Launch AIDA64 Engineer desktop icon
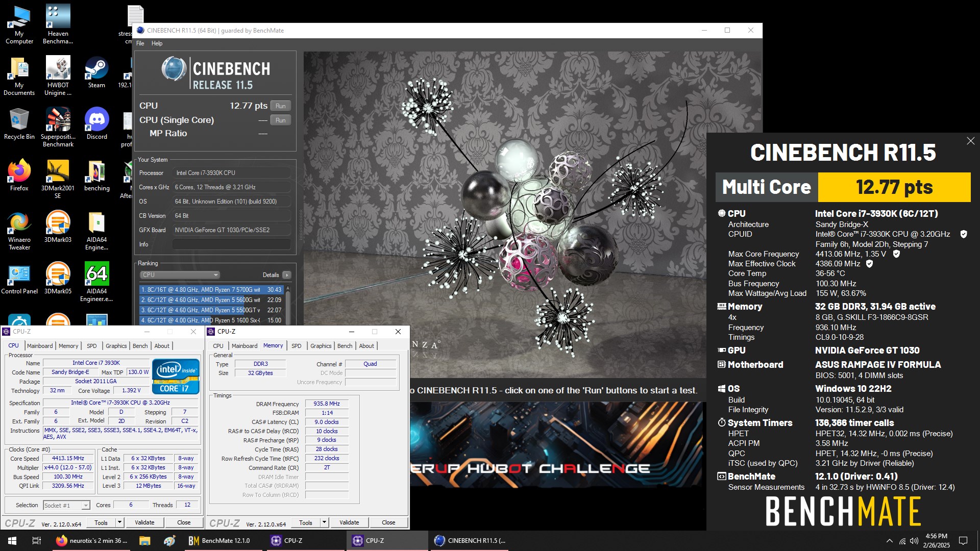The height and width of the screenshot is (551, 980). tap(96, 282)
